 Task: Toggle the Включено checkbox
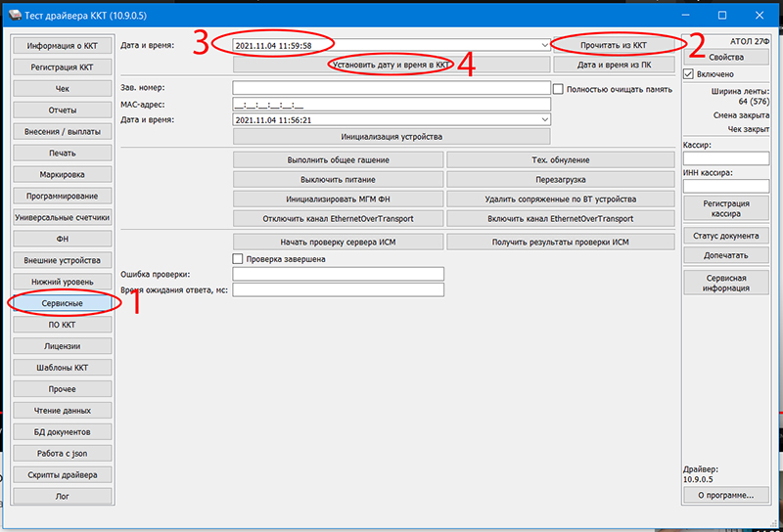(689, 74)
